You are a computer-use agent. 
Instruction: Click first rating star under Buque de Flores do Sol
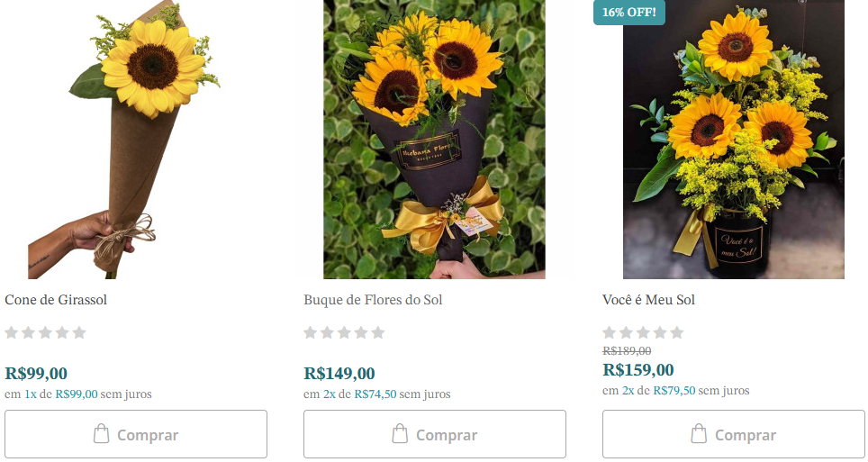(x=311, y=332)
